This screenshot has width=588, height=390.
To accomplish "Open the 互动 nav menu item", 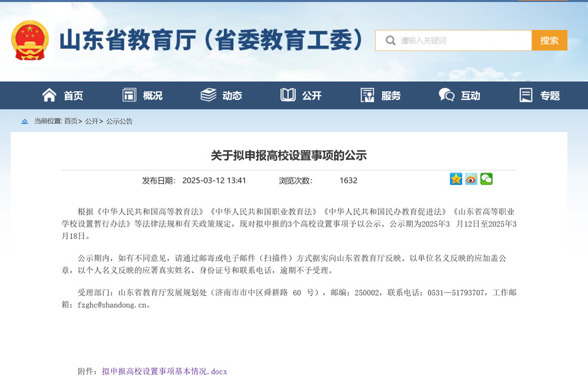I will (470, 96).
